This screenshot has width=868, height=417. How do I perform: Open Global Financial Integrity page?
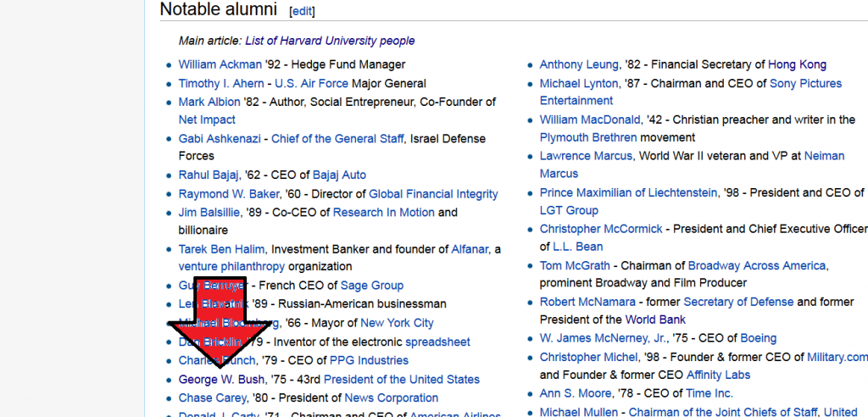(433, 194)
